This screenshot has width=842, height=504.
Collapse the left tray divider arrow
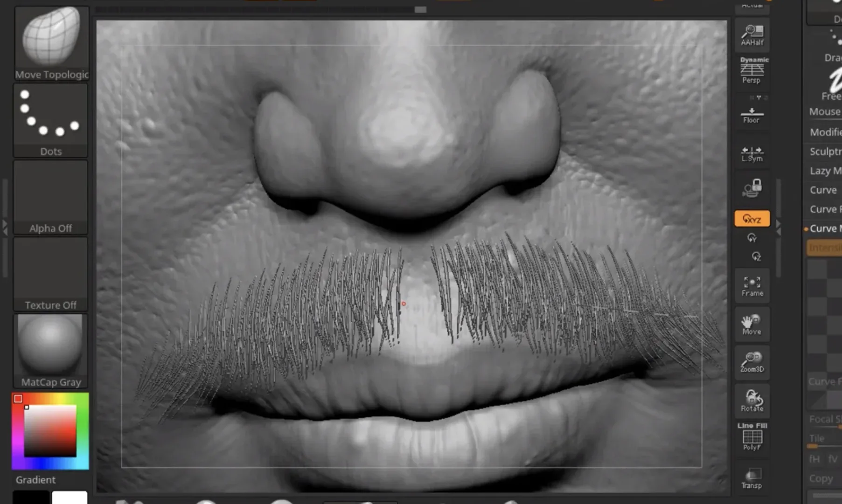coord(5,228)
